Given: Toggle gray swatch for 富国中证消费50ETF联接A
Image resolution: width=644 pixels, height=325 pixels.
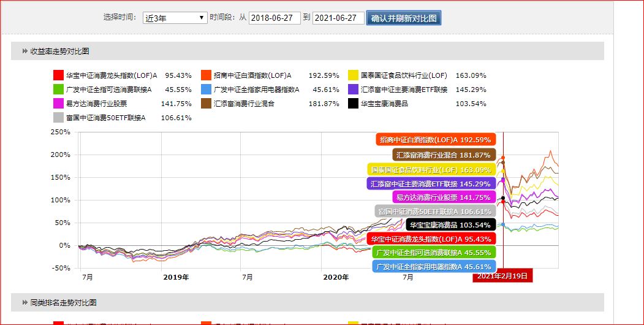Looking at the screenshot, I should coord(59,118).
